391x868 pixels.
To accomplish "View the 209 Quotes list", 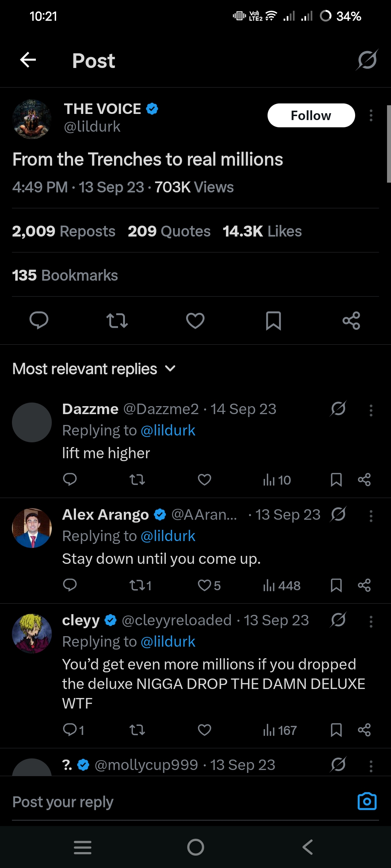I will click(169, 231).
